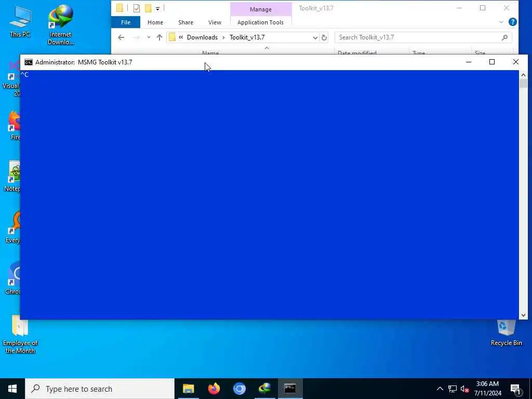532x399 pixels.
Task: Close the MSMG Toolkit console window
Action: (516, 62)
